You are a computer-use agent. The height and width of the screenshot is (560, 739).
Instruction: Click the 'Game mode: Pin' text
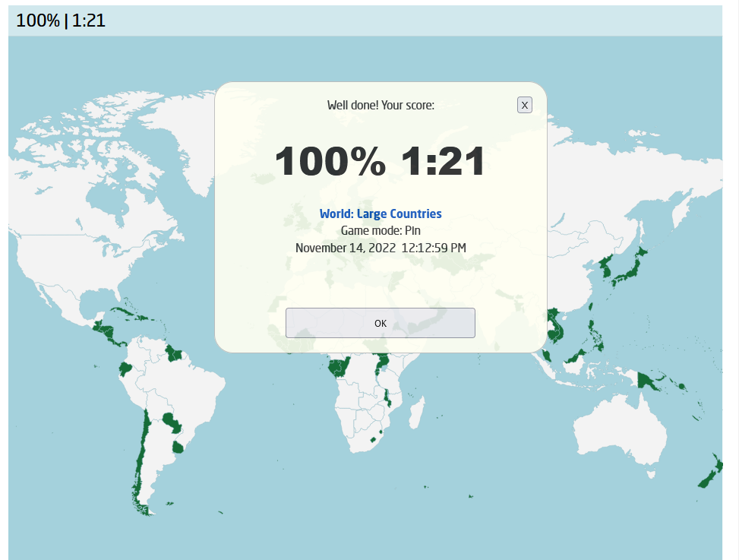[x=381, y=230]
